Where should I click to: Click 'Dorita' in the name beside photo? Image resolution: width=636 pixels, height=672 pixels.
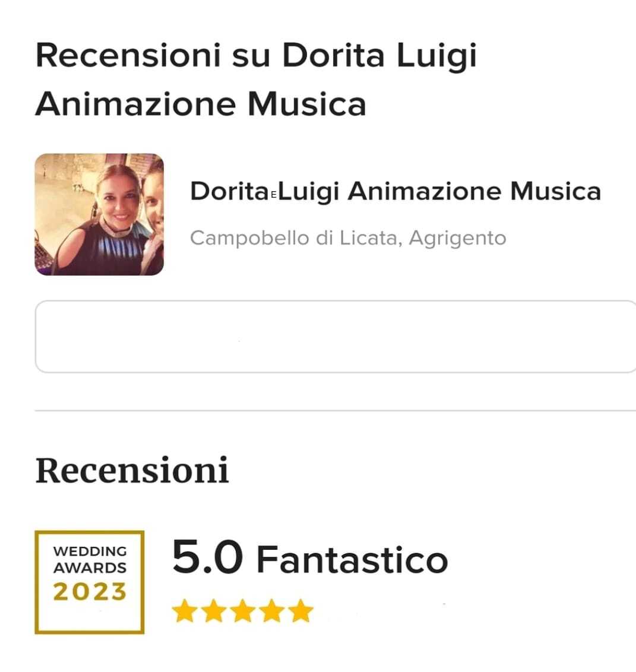tap(229, 192)
